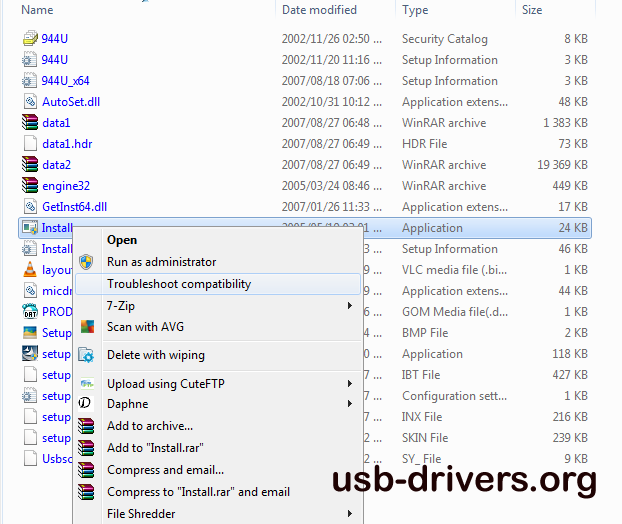Click the GOM Media file type entry
This screenshot has width=622, height=524.
pos(455,312)
